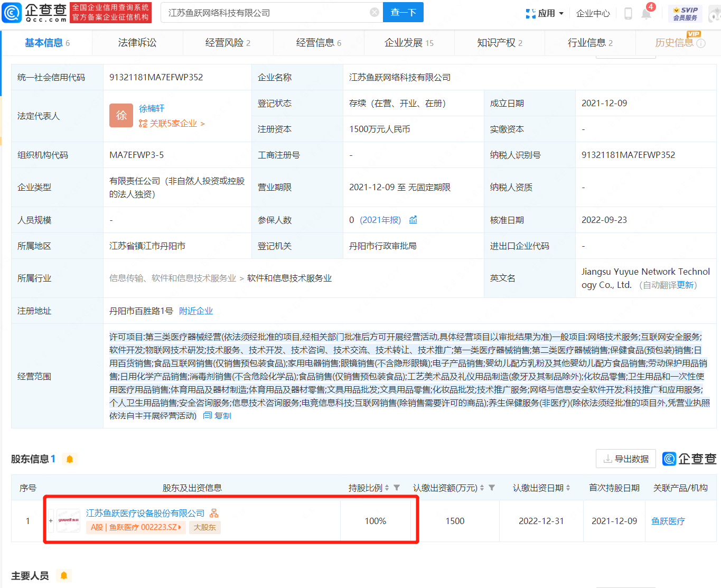Click the 查一下 search button
Screen dimensions: 721x588
pyautogui.click(x=403, y=12)
